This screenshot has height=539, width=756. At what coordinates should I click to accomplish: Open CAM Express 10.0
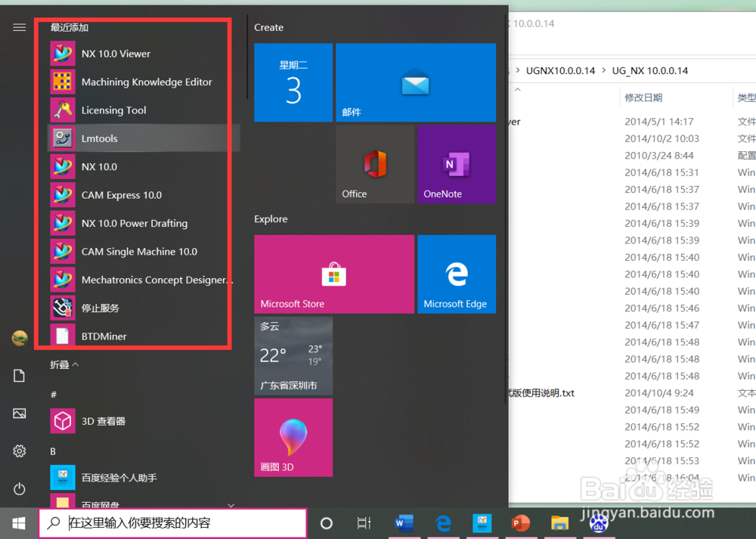point(144,195)
